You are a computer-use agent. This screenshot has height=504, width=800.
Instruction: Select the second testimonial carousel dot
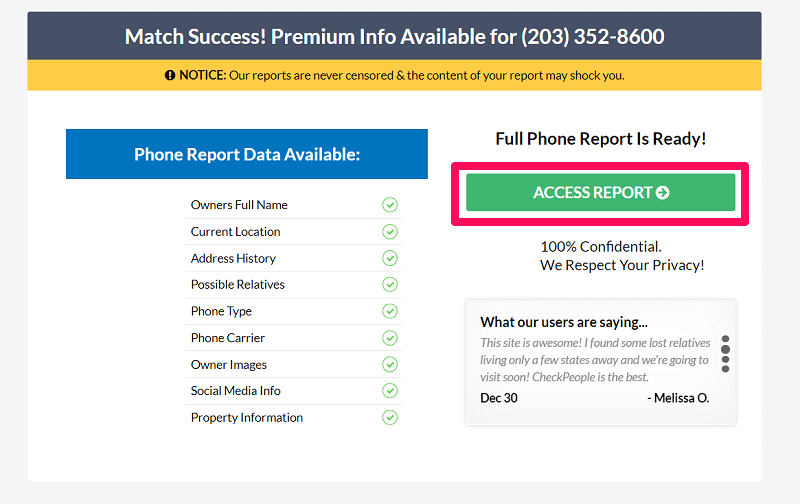(x=726, y=349)
